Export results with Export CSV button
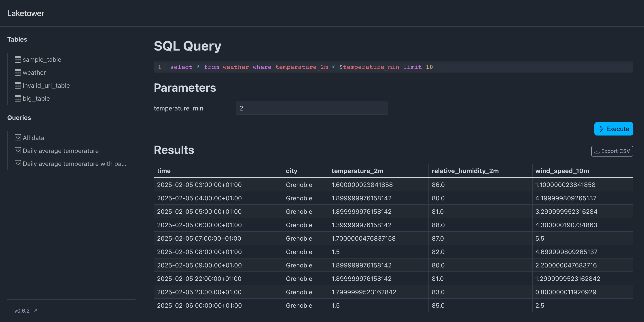 (612, 151)
